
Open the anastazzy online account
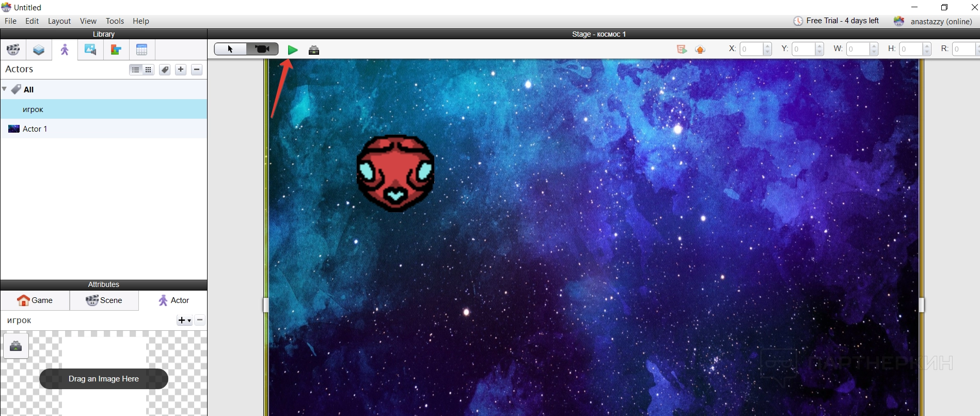pyautogui.click(x=941, y=21)
